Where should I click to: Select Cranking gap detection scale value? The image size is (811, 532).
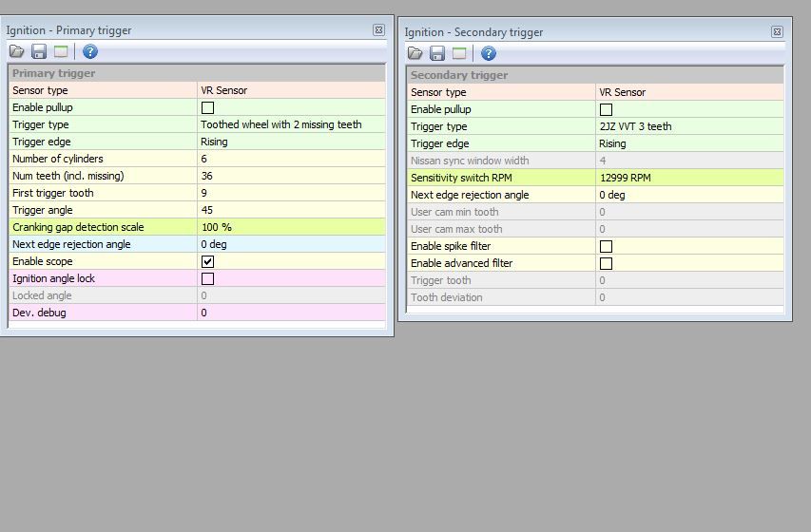(290, 227)
